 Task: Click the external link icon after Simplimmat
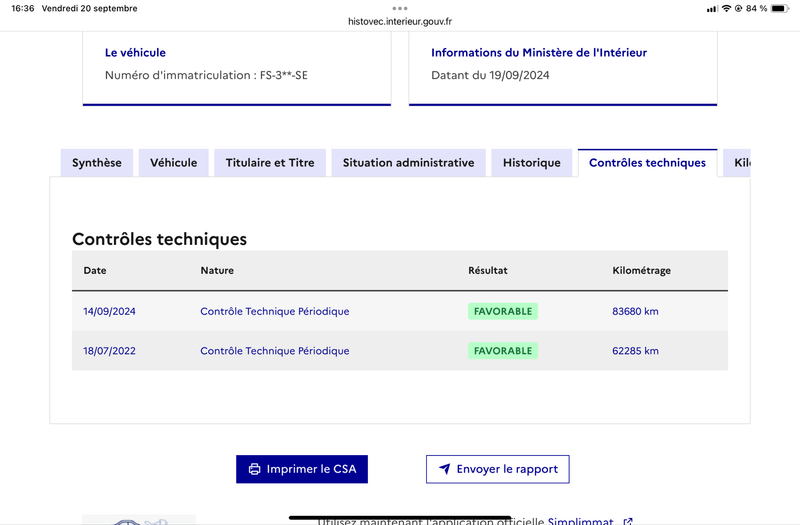[x=628, y=521]
